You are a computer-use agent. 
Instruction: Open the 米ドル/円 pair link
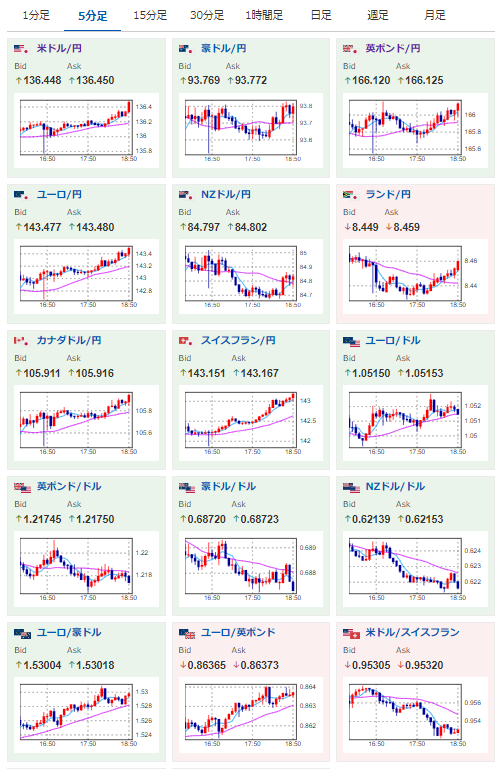click(x=59, y=49)
